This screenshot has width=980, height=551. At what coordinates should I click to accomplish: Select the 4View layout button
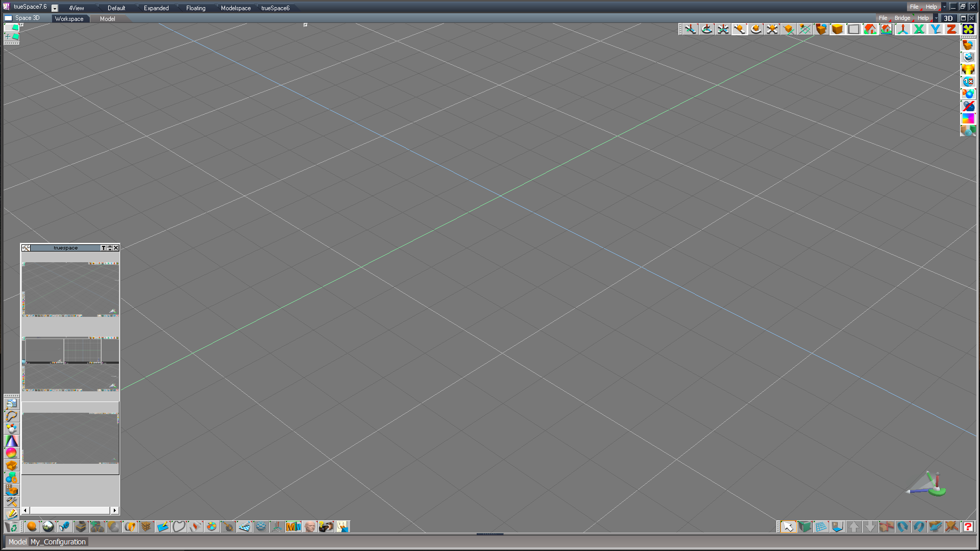[x=77, y=8]
